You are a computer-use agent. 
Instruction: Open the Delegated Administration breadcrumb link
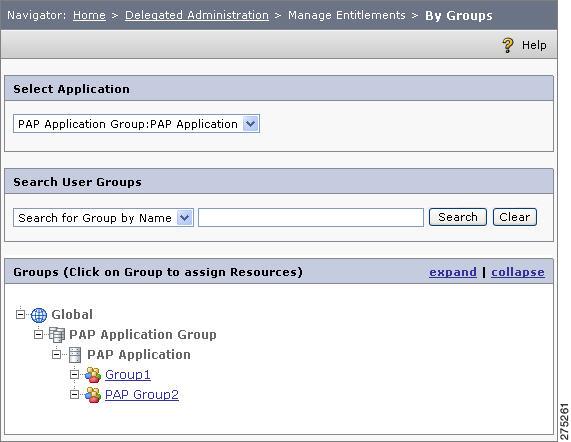click(197, 15)
